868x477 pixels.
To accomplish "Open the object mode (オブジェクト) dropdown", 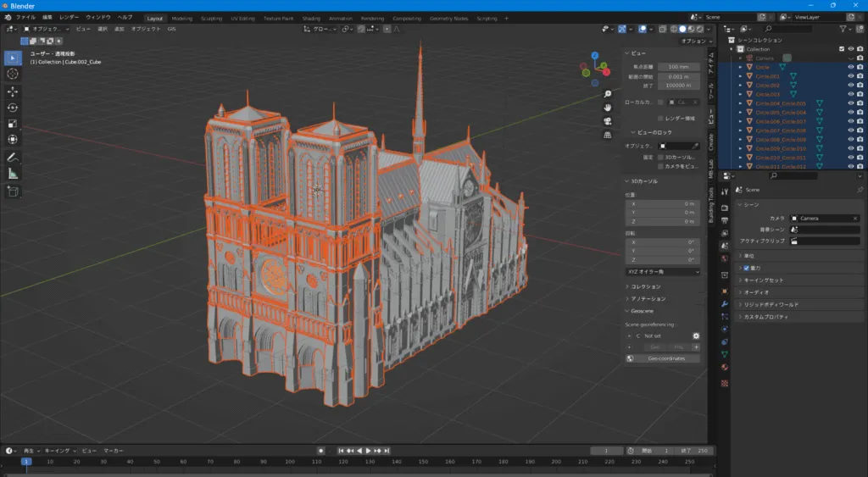I will tap(47, 29).
